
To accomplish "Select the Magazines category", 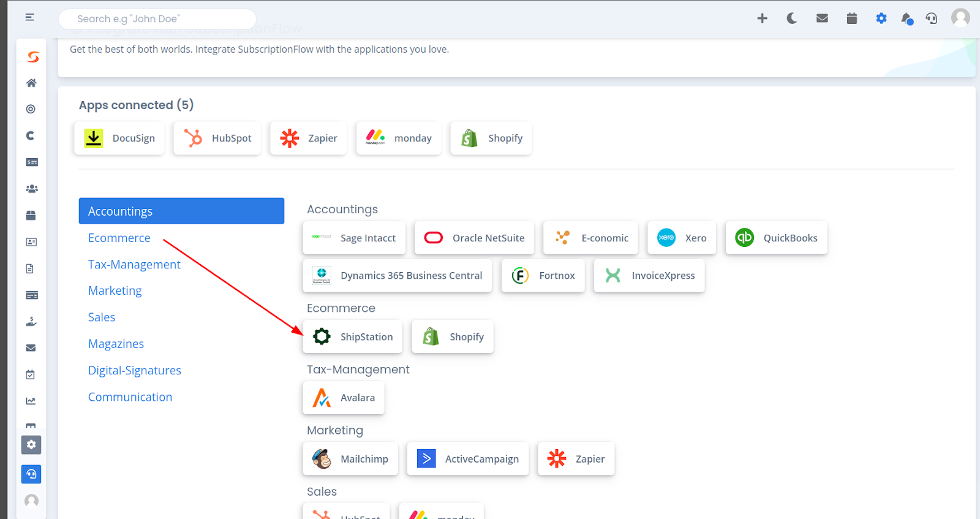I will coord(116,344).
